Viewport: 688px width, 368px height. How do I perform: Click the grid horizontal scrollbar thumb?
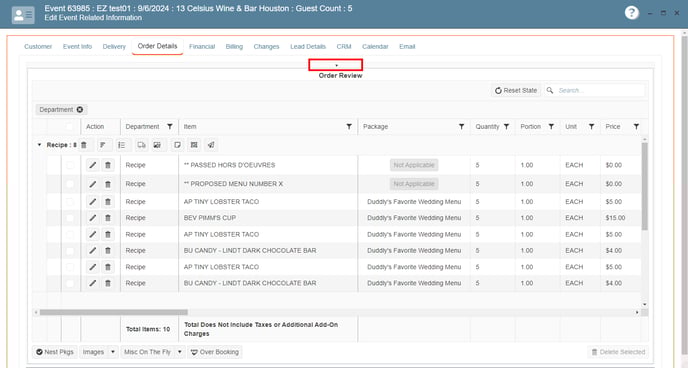coord(114,312)
